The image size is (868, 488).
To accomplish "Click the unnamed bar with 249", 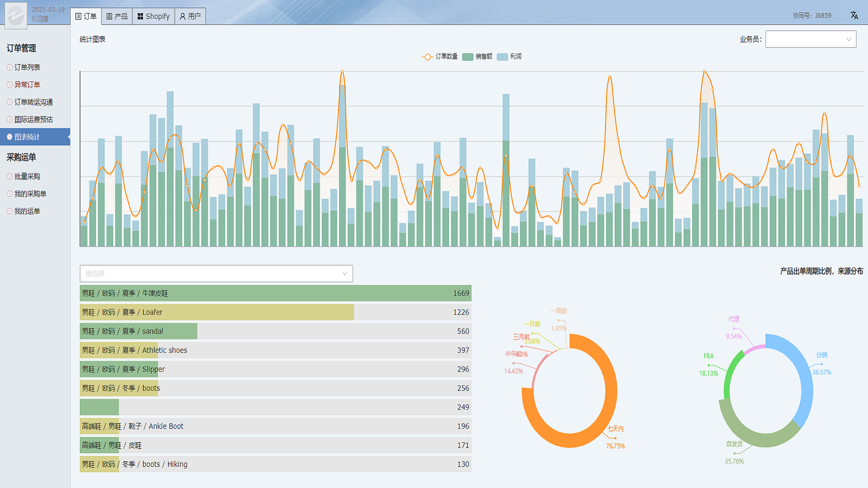I will click(276, 407).
